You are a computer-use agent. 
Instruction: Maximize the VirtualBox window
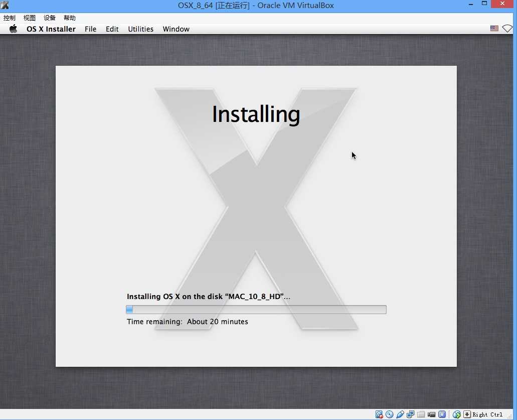[x=484, y=4]
